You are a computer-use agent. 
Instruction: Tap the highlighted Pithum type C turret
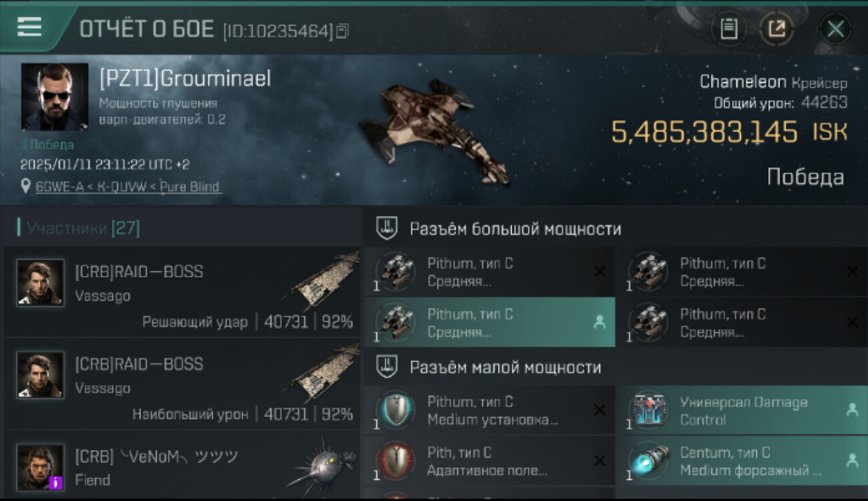[489, 322]
